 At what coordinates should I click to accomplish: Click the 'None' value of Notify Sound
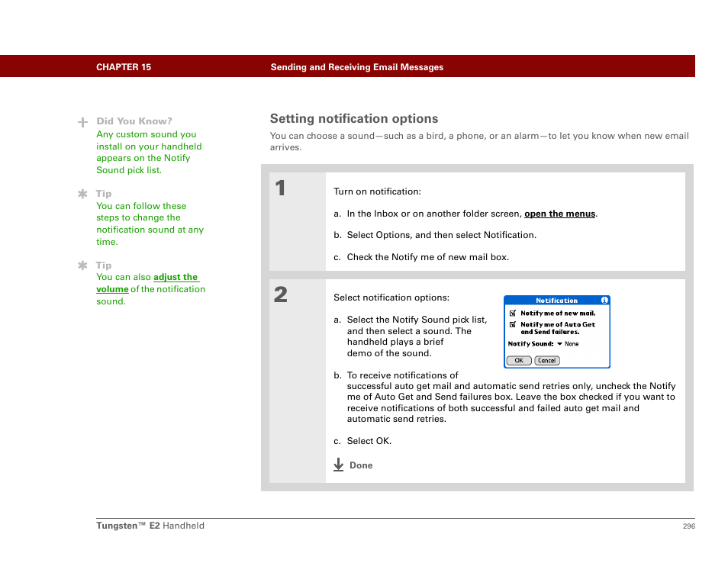[x=572, y=344]
